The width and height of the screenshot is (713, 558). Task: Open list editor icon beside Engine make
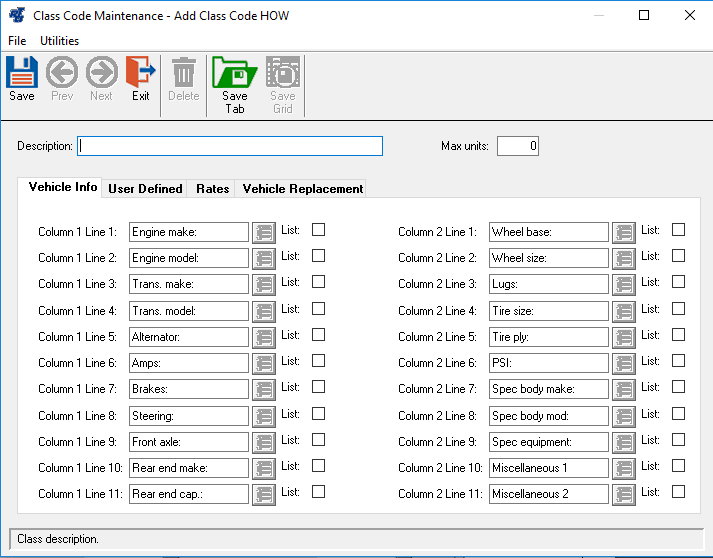click(x=264, y=232)
